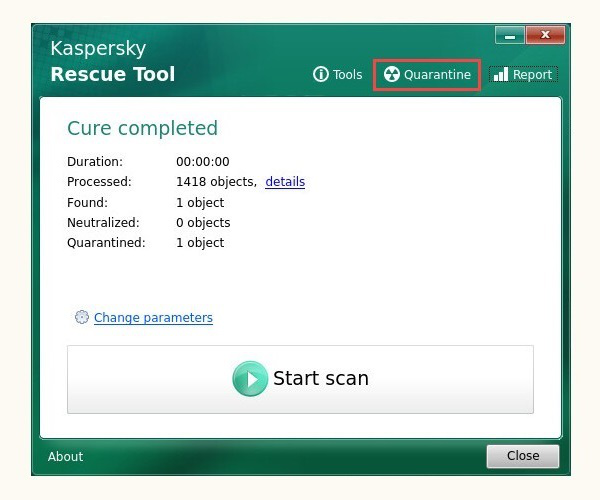Viewport: 600px width, 500px height.
Task: Click the Quarantined row label
Action: (x=106, y=243)
